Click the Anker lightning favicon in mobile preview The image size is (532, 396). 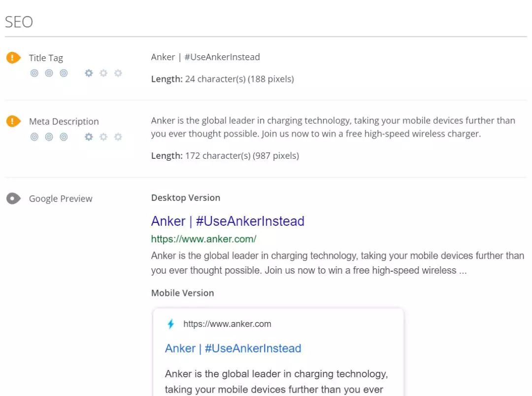(x=171, y=324)
